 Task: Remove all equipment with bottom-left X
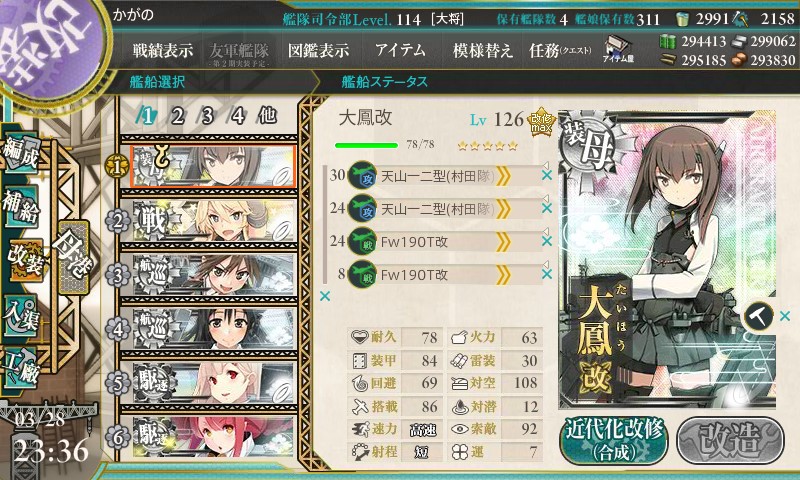[x=324, y=296]
